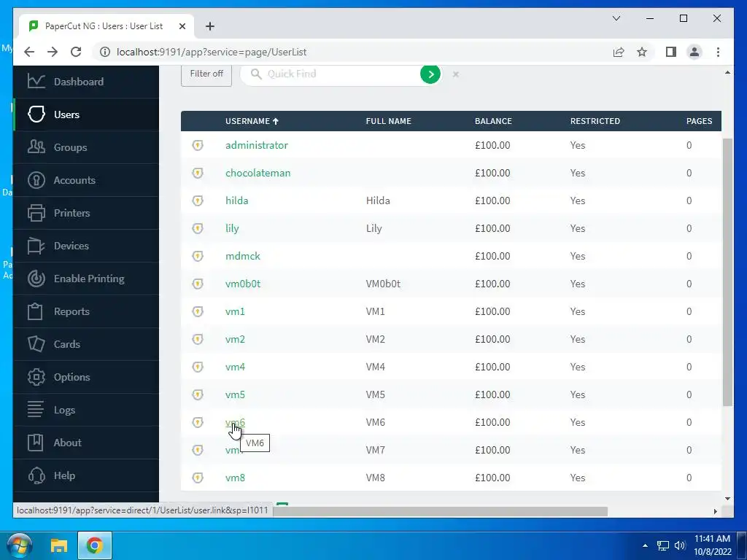Open the Chrome profile avatar
This screenshot has width=747, height=560.
(694, 52)
